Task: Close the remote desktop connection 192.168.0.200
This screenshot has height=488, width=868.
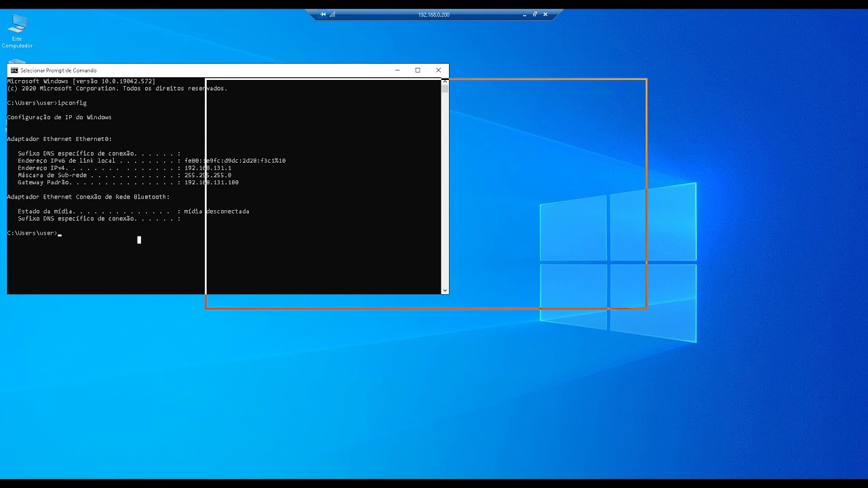Action: (x=545, y=14)
